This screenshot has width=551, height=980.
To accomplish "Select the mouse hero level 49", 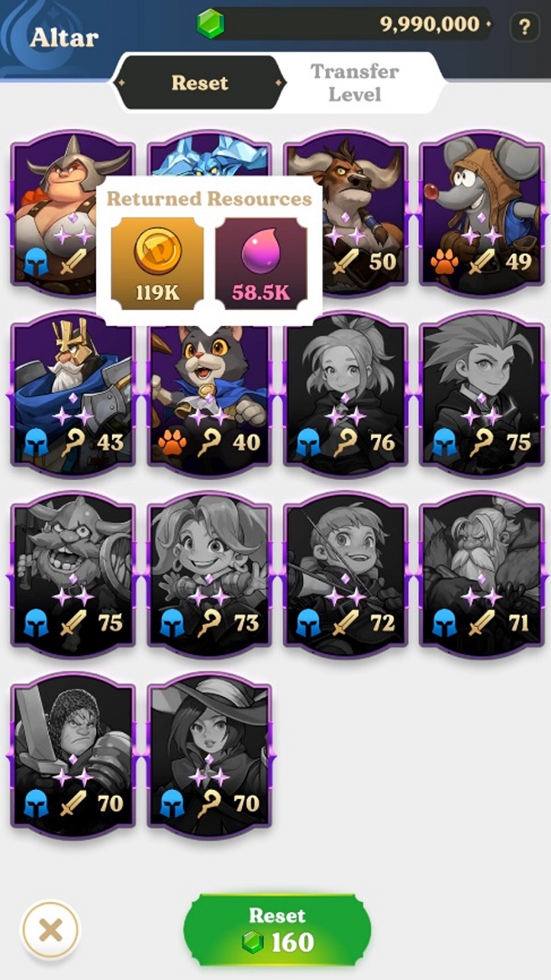I will coord(482,213).
